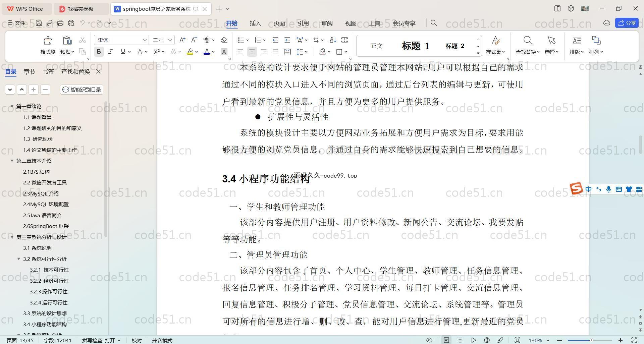
Task: Align text right
Action: pyautogui.click(x=264, y=52)
